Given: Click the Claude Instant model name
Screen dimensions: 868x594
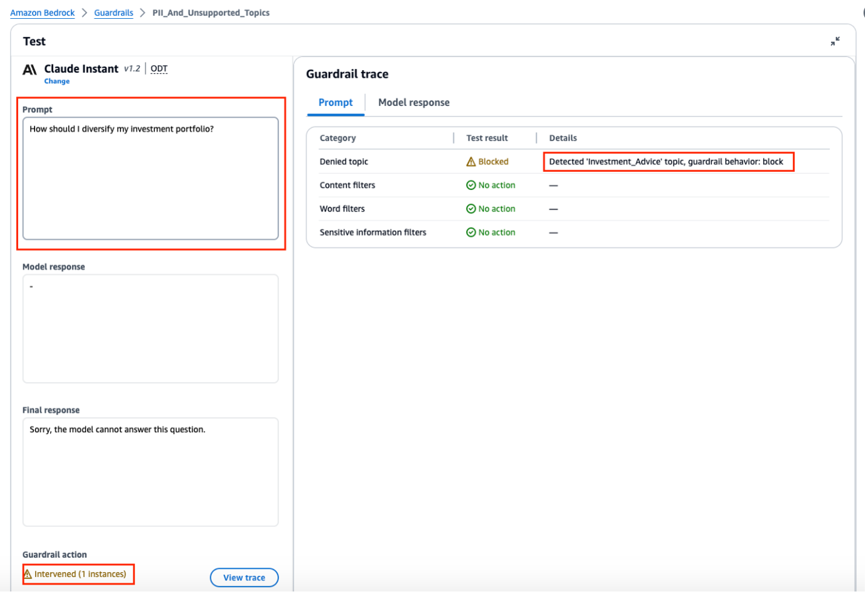Looking at the screenshot, I should tap(81, 69).
